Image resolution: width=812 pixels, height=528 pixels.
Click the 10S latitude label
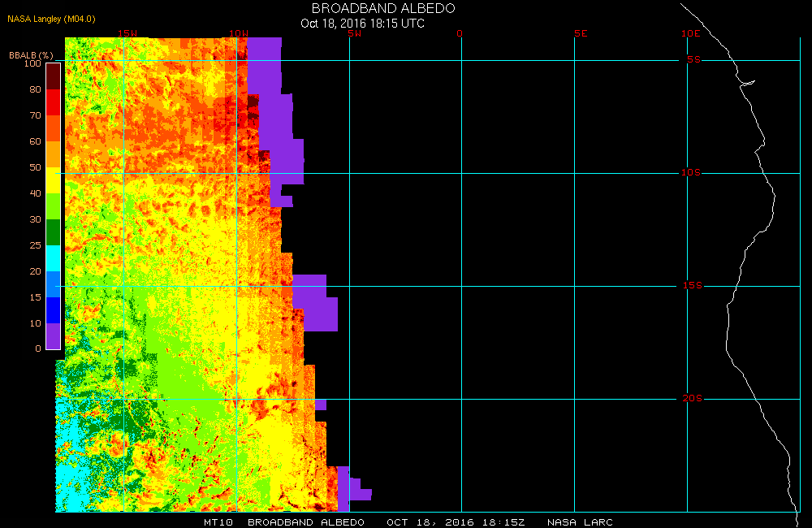(x=690, y=173)
